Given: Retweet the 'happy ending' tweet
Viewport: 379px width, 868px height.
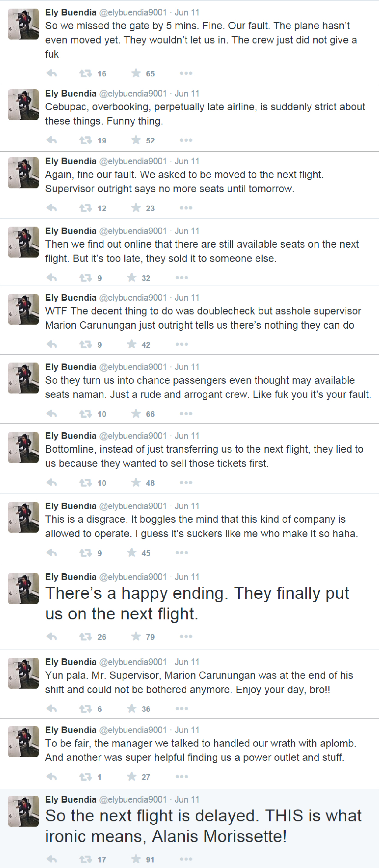Looking at the screenshot, I should [85, 637].
